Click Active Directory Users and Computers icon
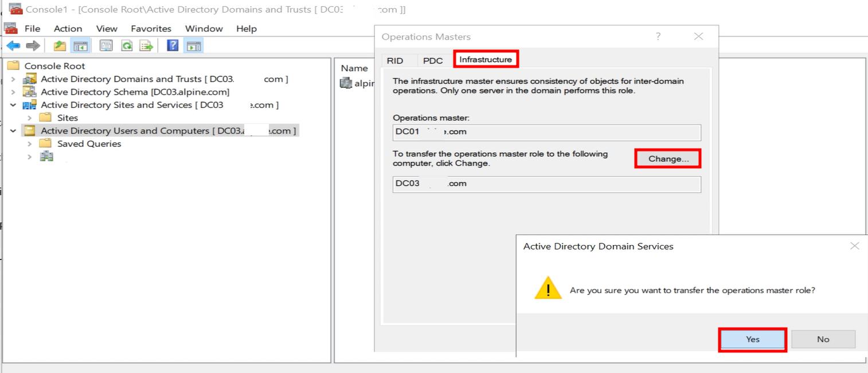Viewport: 868px width, 373px height. (x=30, y=131)
